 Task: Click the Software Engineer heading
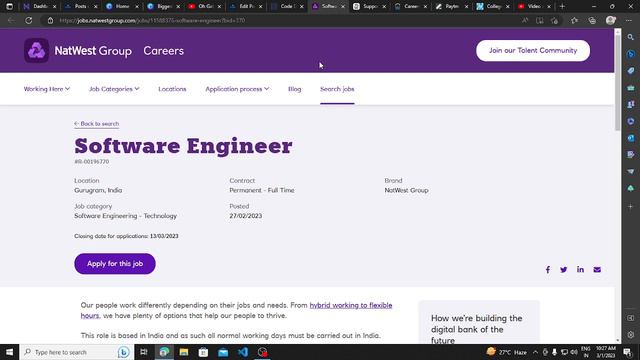[183, 146]
